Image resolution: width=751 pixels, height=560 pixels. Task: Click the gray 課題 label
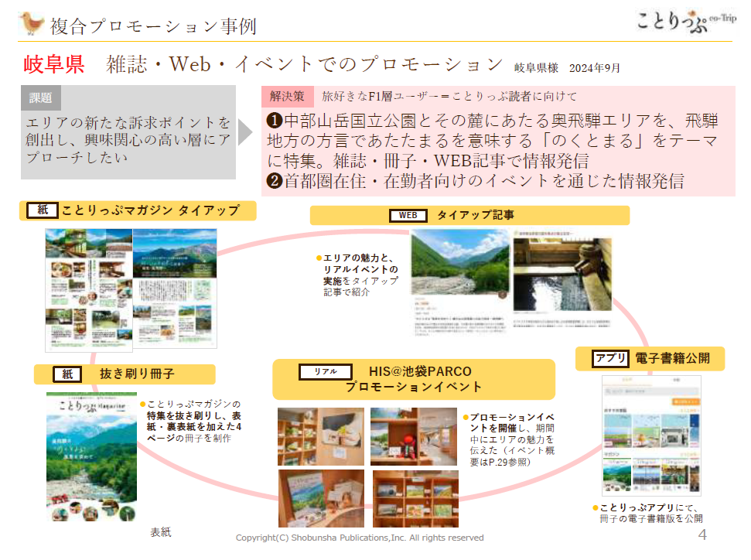[x=41, y=97]
